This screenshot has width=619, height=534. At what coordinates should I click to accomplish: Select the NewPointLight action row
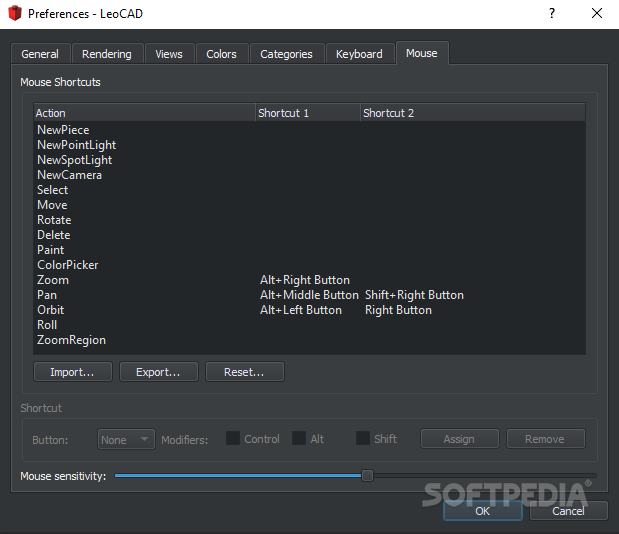pos(309,145)
